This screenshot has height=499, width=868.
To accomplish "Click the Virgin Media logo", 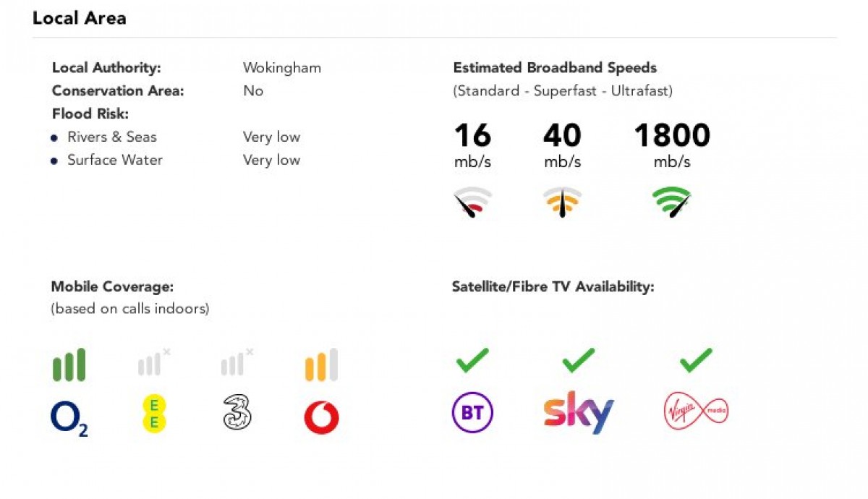I will tap(696, 412).
